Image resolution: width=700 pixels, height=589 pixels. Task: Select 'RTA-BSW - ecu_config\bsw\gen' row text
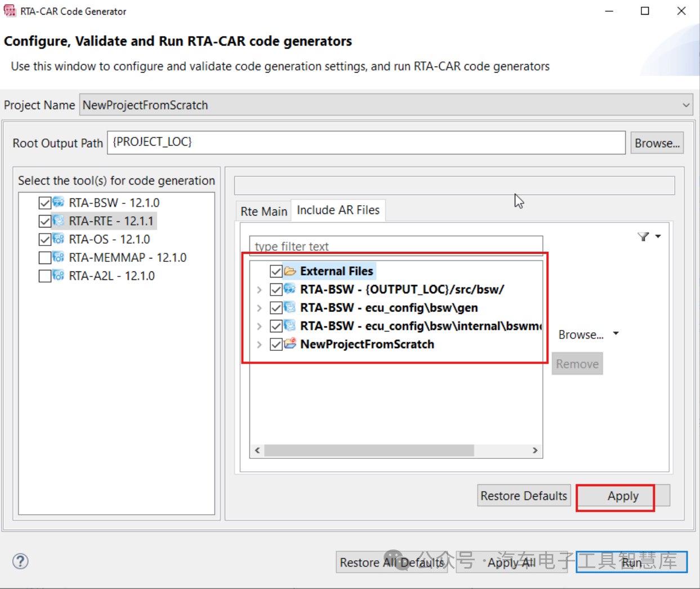tap(389, 308)
